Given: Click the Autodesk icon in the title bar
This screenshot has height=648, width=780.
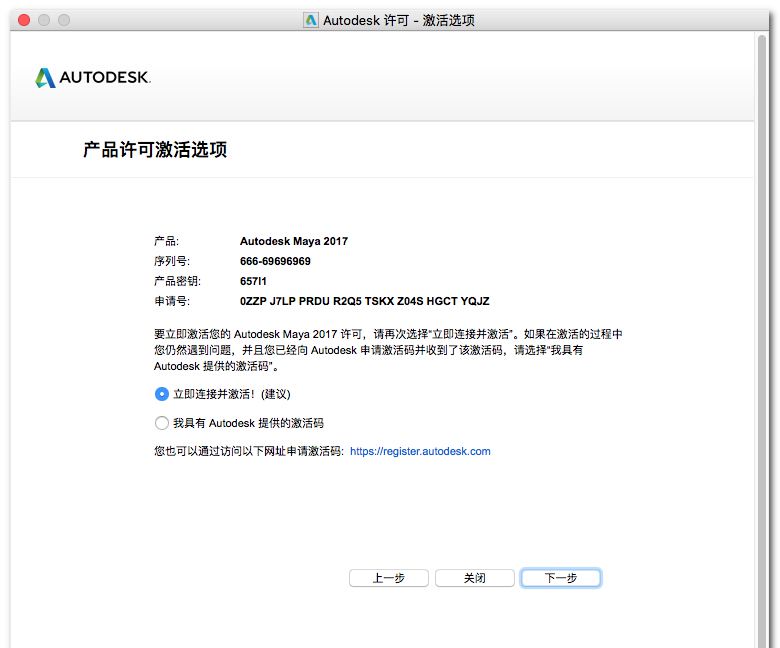Looking at the screenshot, I should click(311, 20).
